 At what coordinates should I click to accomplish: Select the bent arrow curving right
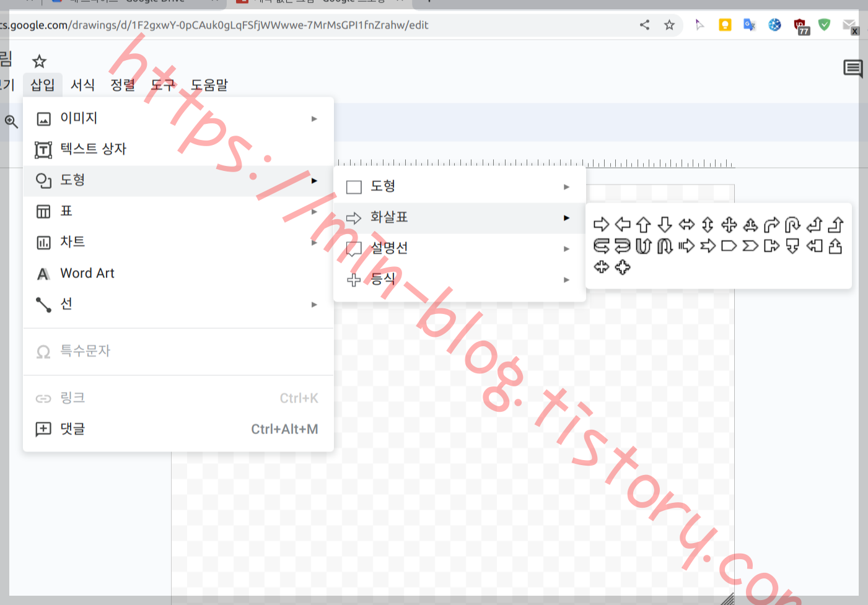[x=771, y=224]
